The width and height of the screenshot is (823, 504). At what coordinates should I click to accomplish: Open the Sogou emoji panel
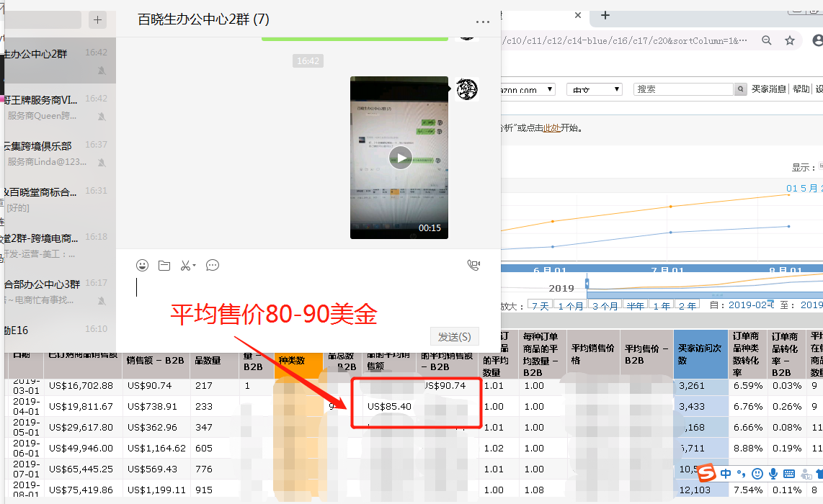(757, 474)
